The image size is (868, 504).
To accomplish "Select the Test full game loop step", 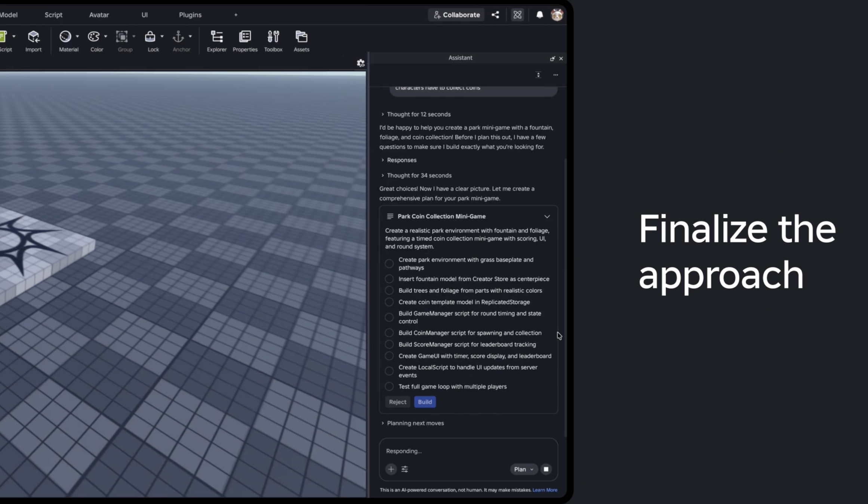I will pyautogui.click(x=389, y=387).
